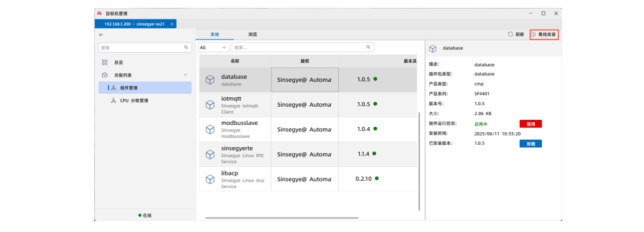The image size is (644, 232).
Task: Select CPU 分核管理 in sidebar
Action: pyautogui.click(x=134, y=100)
